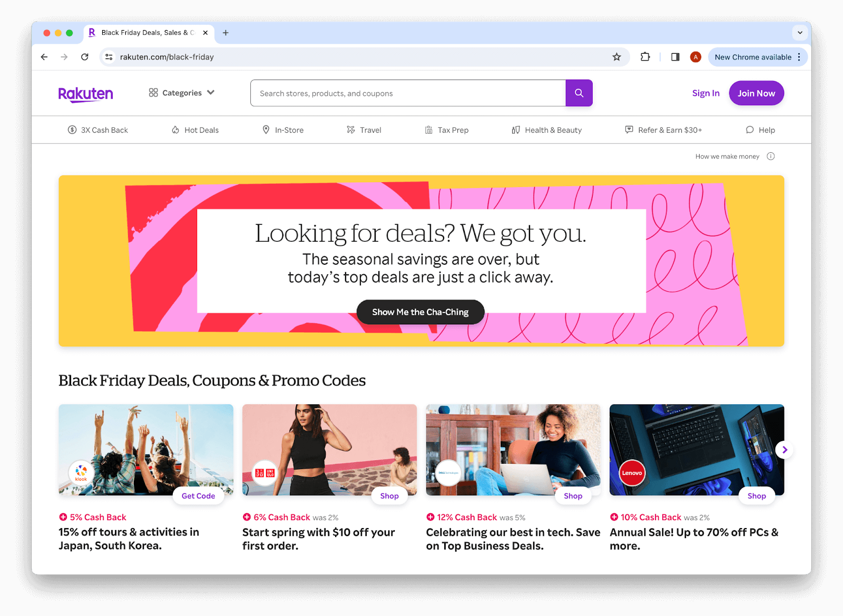Click the 6% Cash Back label
The height and width of the screenshot is (616, 843).
[282, 518]
